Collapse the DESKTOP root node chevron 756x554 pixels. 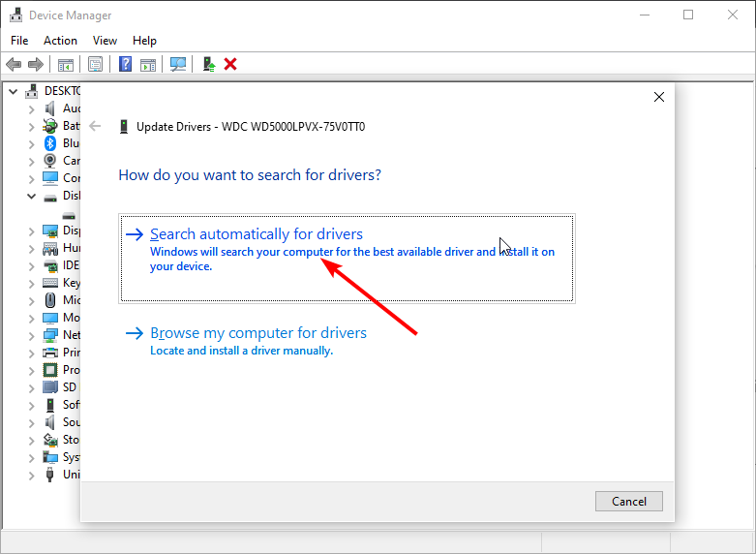13,91
